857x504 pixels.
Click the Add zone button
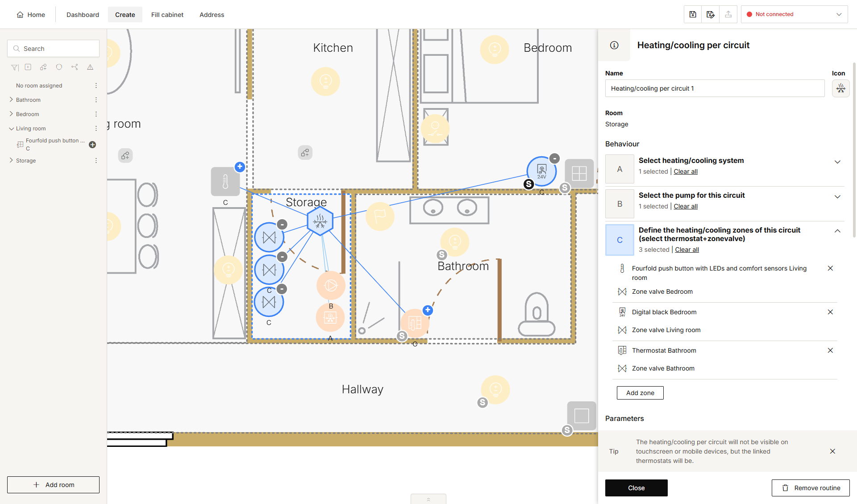pos(640,393)
